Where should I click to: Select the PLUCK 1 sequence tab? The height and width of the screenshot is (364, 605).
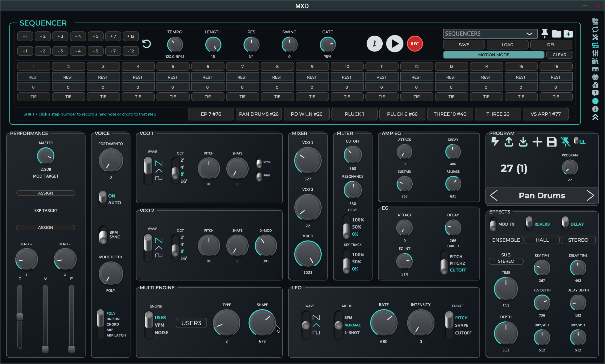coord(354,114)
